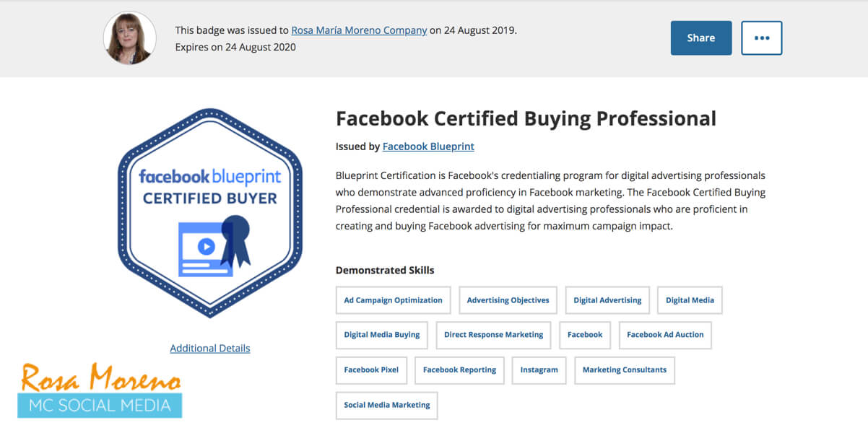868x433 pixels.
Task: Select the Instagram skill tag
Action: pos(539,370)
